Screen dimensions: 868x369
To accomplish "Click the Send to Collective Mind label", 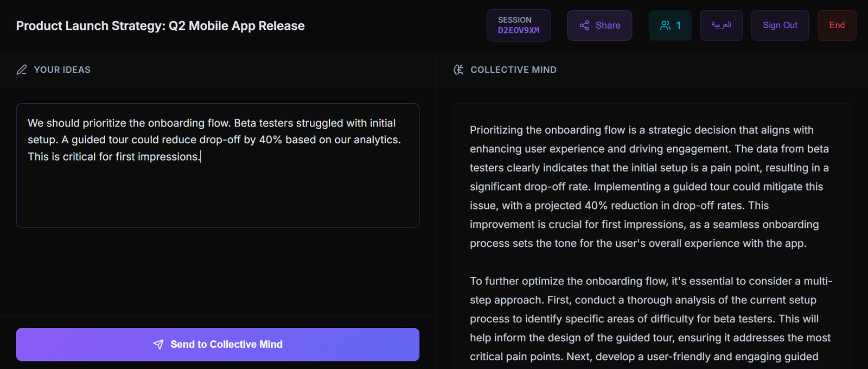I will tap(226, 345).
